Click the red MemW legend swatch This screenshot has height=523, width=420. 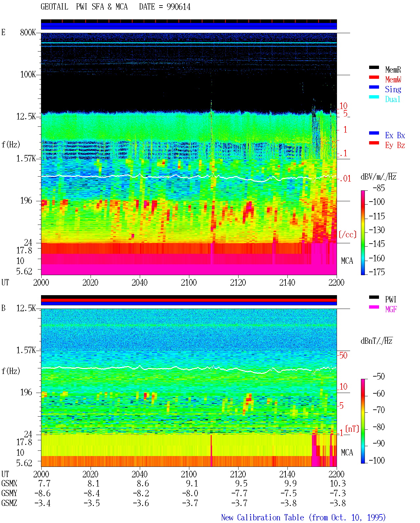374,77
